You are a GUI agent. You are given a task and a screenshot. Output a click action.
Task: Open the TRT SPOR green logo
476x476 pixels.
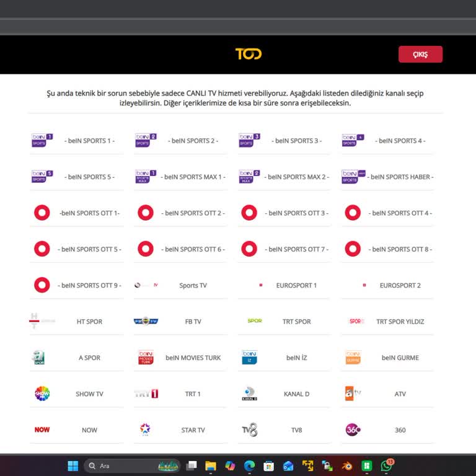(254, 320)
